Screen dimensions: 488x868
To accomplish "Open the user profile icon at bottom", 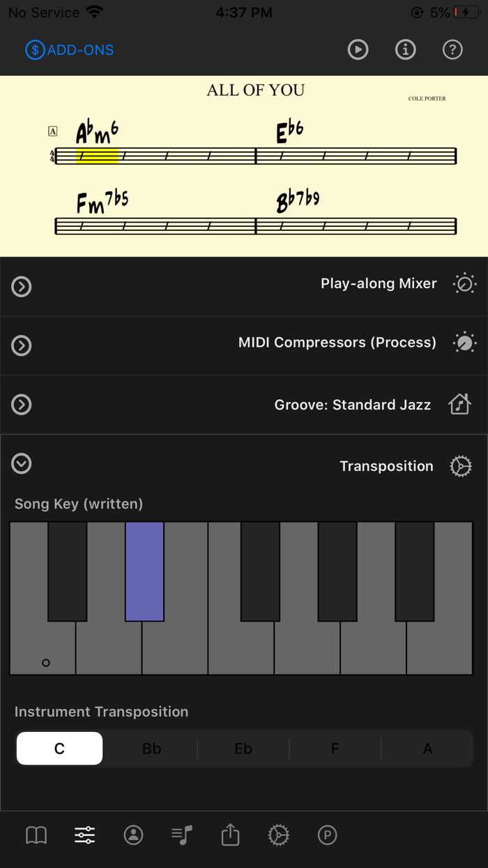I will point(133,835).
